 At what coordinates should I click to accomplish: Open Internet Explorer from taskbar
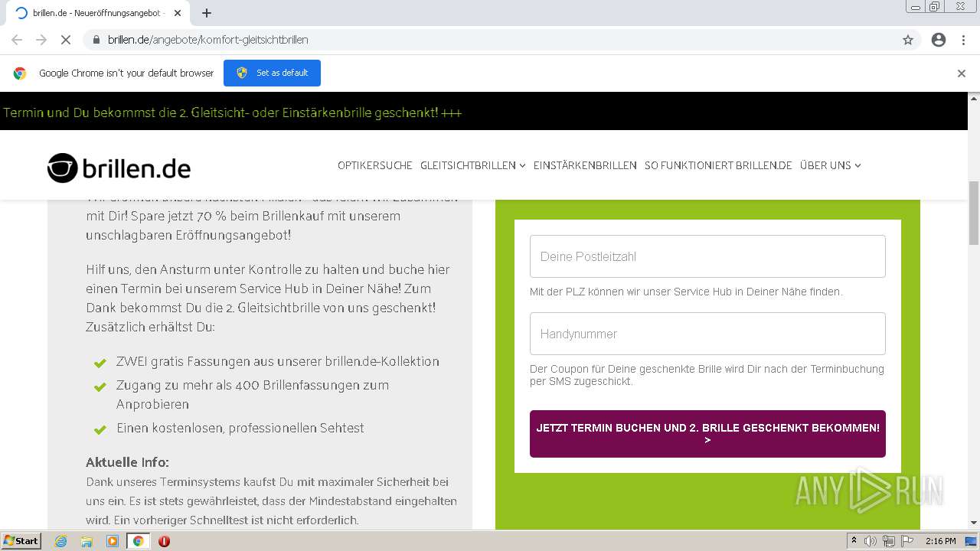click(60, 541)
